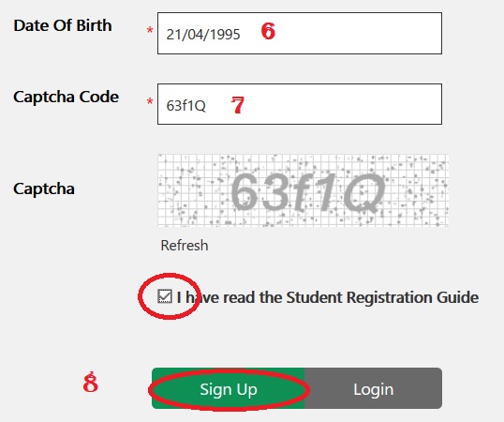This screenshot has width=504, height=422.
Task: Place cursor on the 21/04/1995 date text
Action: [x=203, y=35]
